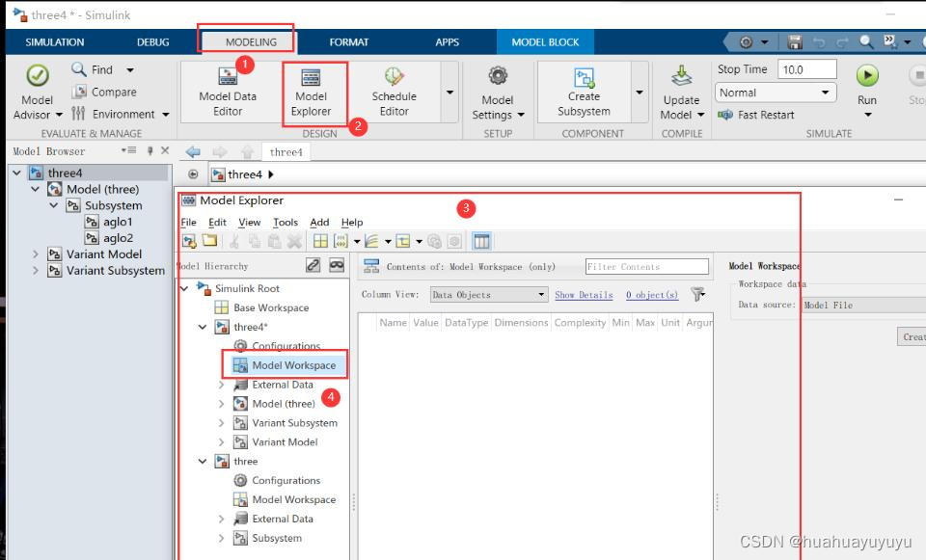Launch Model Explorer from ribbon
The height and width of the screenshot is (560, 926).
(x=311, y=93)
